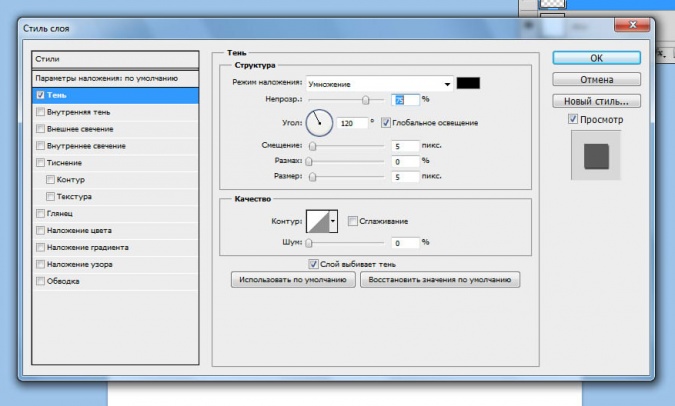The height and width of the screenshot is (406, 675).
Task: Click the style preview thumbnail
Action: pyautogui.click(x=596, y=156)
